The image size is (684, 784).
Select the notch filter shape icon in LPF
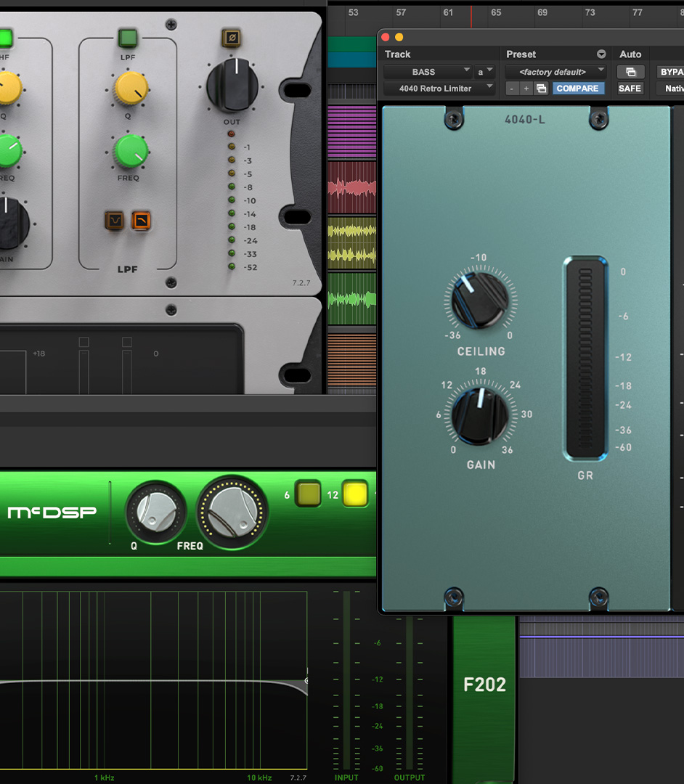click(x=114, y=221)
